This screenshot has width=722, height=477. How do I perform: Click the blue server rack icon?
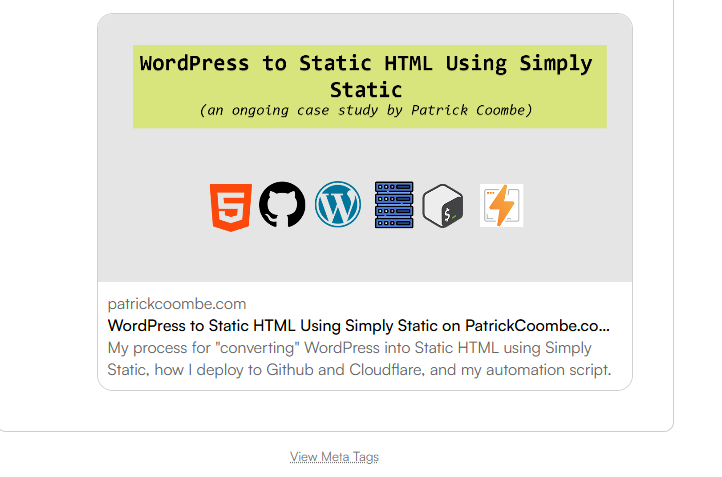point(394,205)
